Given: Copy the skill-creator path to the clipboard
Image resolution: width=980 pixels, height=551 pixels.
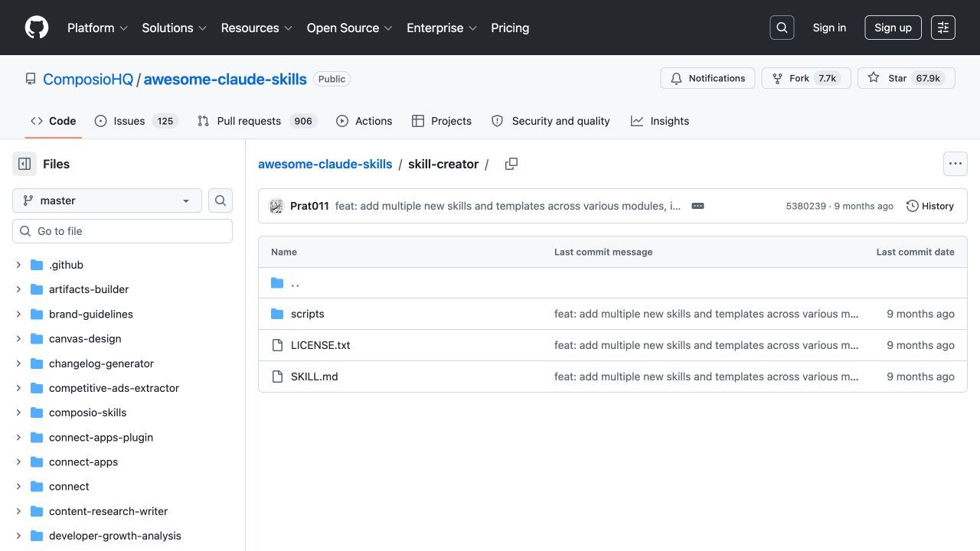Looking at the screenshot, I should 511,164.
